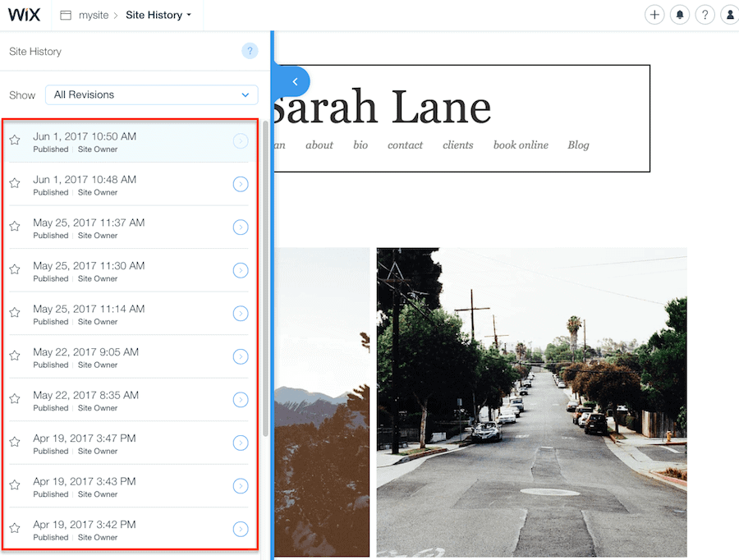This screenshot has width=739, height=560.
Task: Click the Site History panel help icon
Action: click(x=250, y=52)
